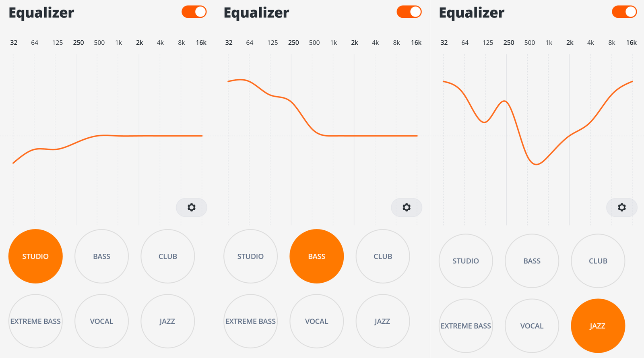The height and width of the screenshot is (358, 644).
Task: Disable the equalizer toggle in the left panel
Action: point(194,12)
